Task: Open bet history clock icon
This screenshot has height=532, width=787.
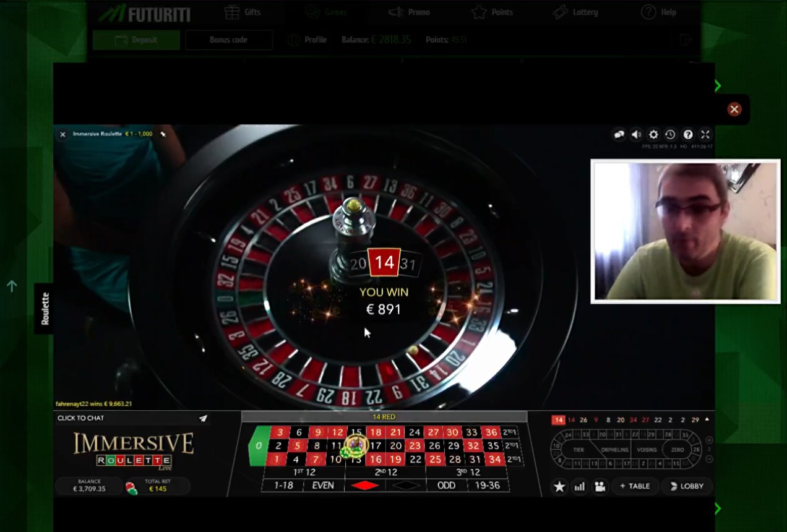Action: point(670,135)
